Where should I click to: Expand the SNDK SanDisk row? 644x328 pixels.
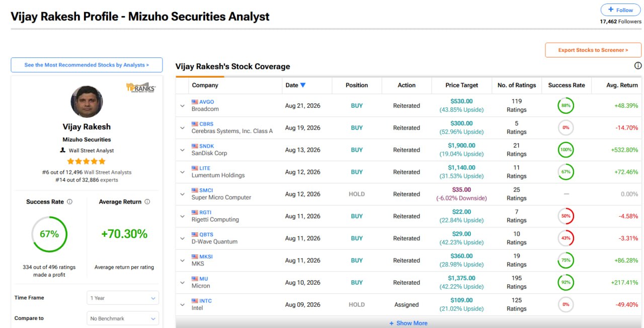coord(183,150)
